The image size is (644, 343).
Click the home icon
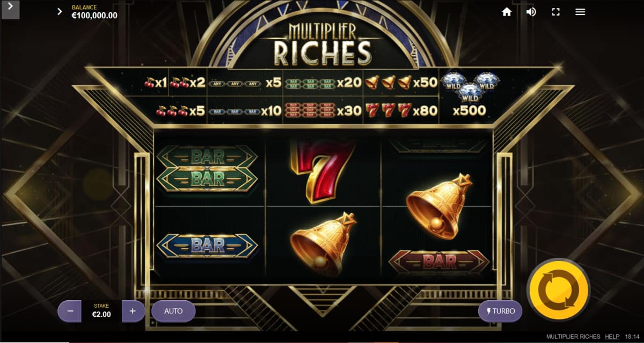pos(507,12)
